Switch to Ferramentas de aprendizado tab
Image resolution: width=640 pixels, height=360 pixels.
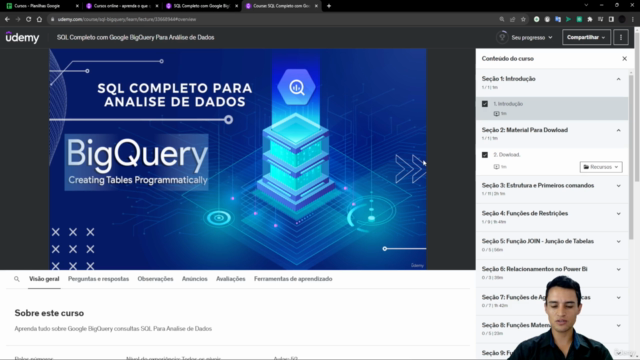click(x=293, y=279)
